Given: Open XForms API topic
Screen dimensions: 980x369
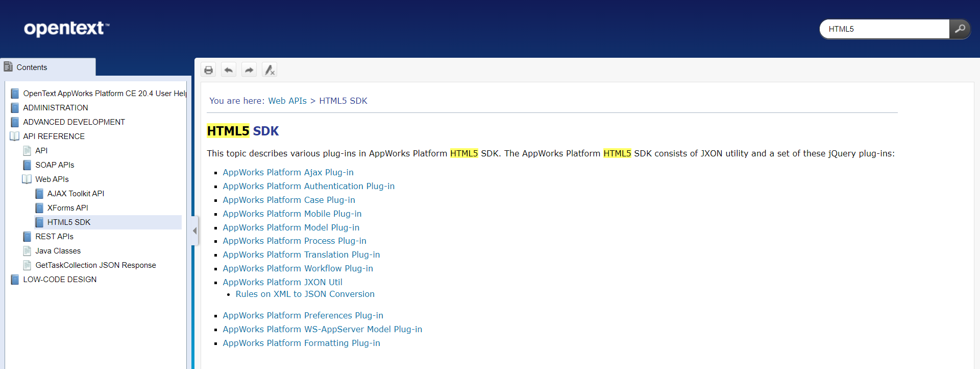Looking at the screenshot, I should pyautogui.click(x=68, y=208).
